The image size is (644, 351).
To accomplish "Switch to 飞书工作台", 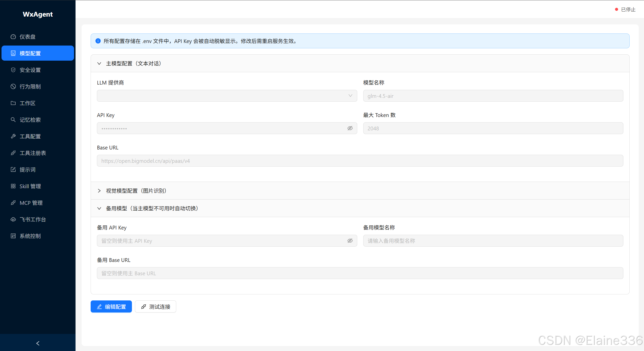I will (x=38, y=219).
